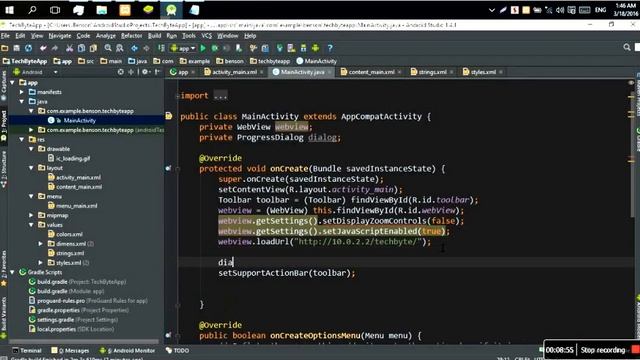This screenshot has width=640, height=360.
Task: Click the onCreate override gutter icon
Action: (x=168, y=168)
